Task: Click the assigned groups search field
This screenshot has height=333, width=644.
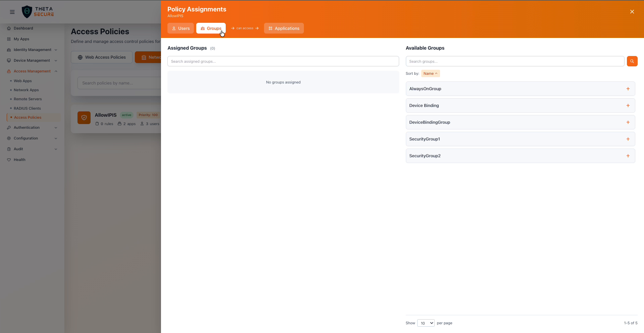Action: tap(283, 61)
